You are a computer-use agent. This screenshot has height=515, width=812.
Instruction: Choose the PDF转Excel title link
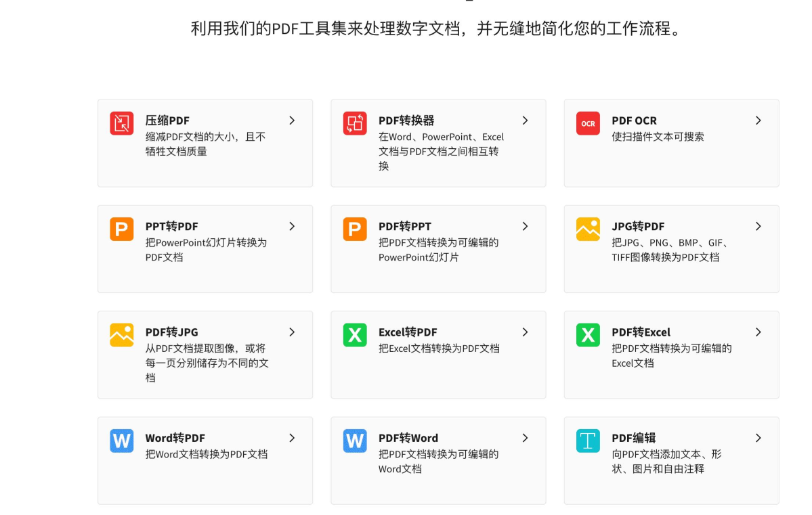point(641,332)
